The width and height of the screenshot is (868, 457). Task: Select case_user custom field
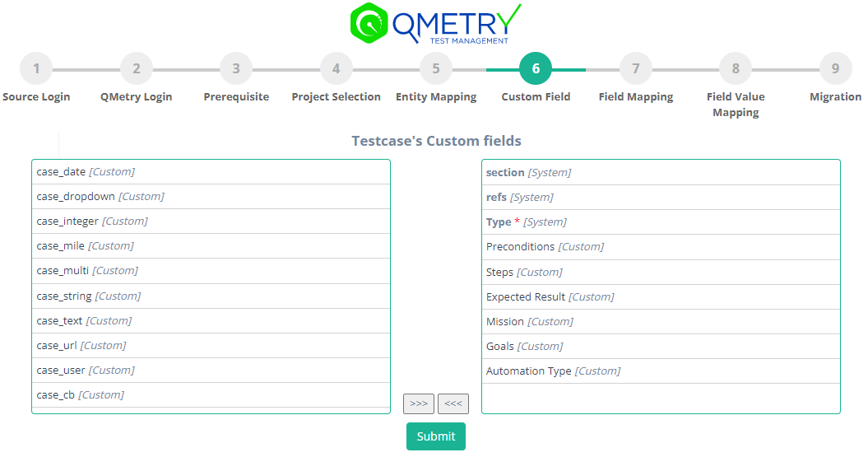coord(211,370)
